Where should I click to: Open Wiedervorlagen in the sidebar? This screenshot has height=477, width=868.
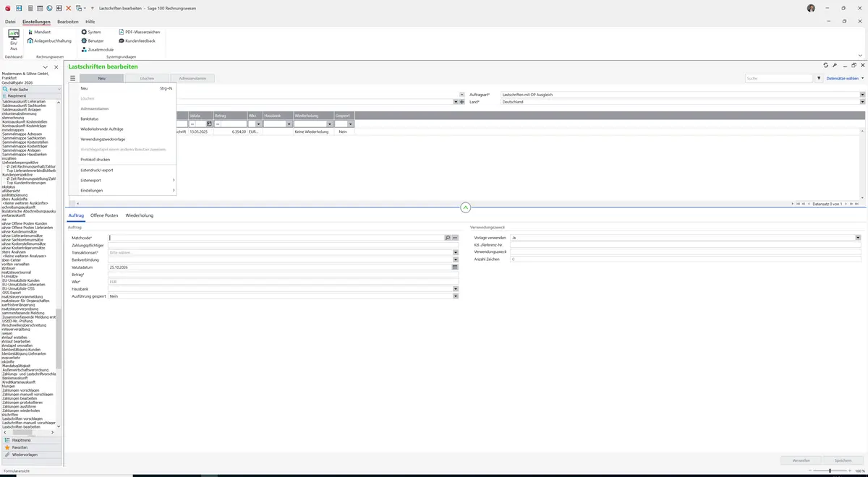pos(31,455)
